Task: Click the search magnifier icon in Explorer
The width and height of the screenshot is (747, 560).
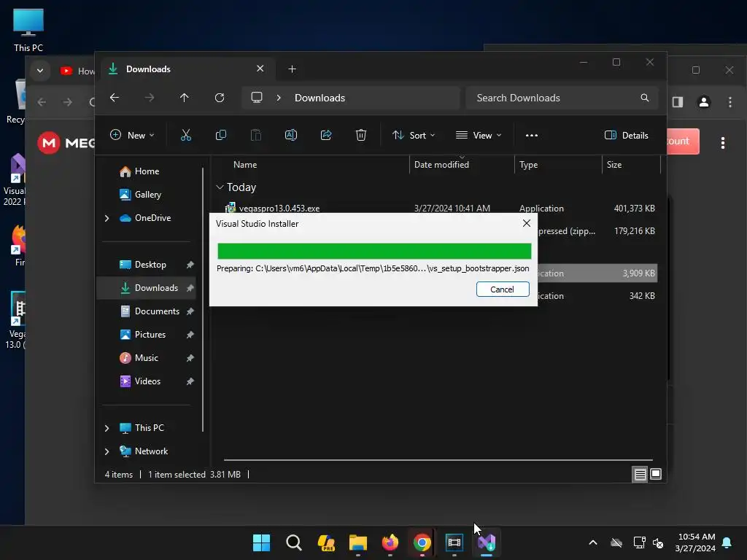Action: click(645, 98)
